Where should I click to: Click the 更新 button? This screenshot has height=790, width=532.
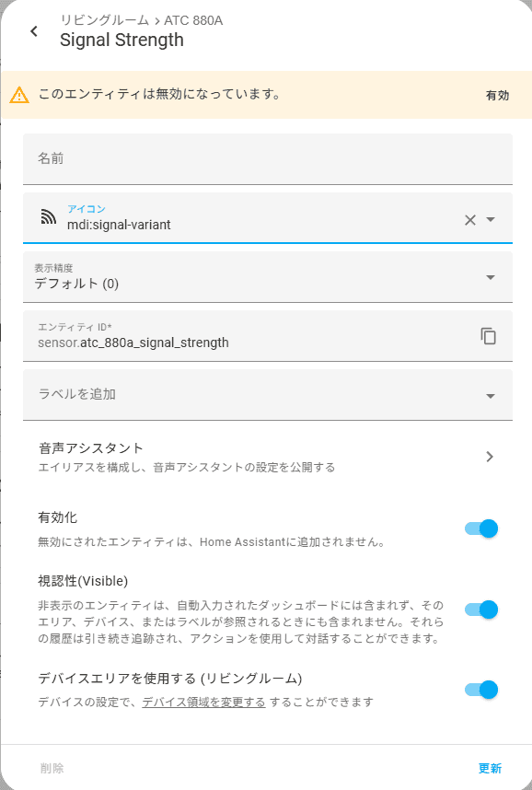(x=490, y=768)
